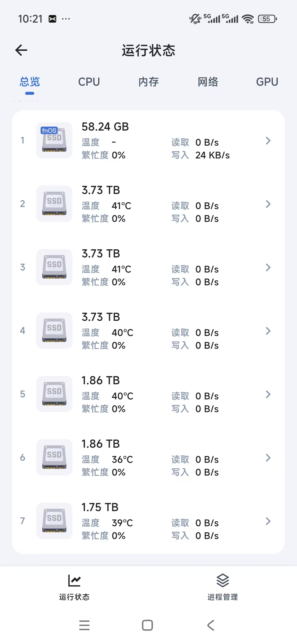Open the chevron for disk 3
The height and width of the screenshot is (644, 297).
click(268, 267)
